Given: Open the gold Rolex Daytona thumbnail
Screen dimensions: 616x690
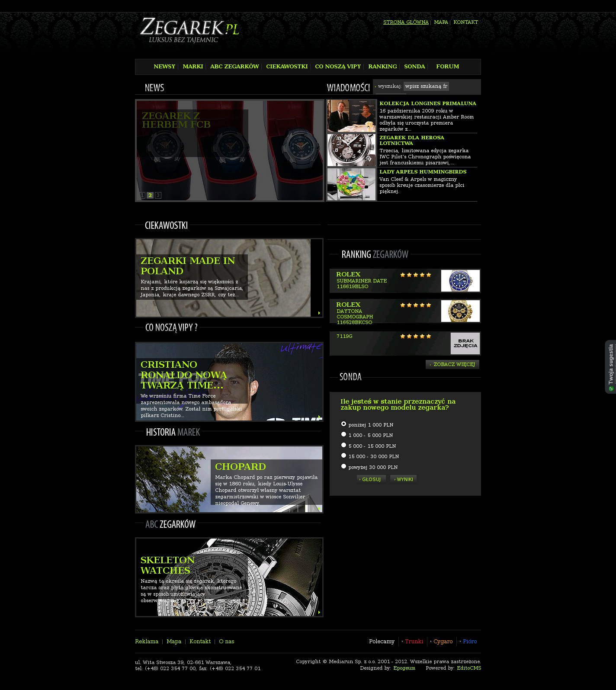Looking at the screenshot, I should tap(460, 311).
